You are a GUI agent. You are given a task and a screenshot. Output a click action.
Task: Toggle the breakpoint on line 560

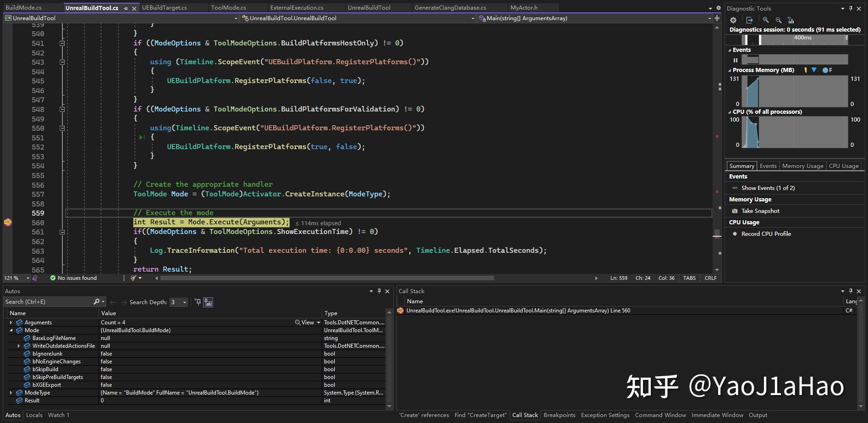click(8, 222)
